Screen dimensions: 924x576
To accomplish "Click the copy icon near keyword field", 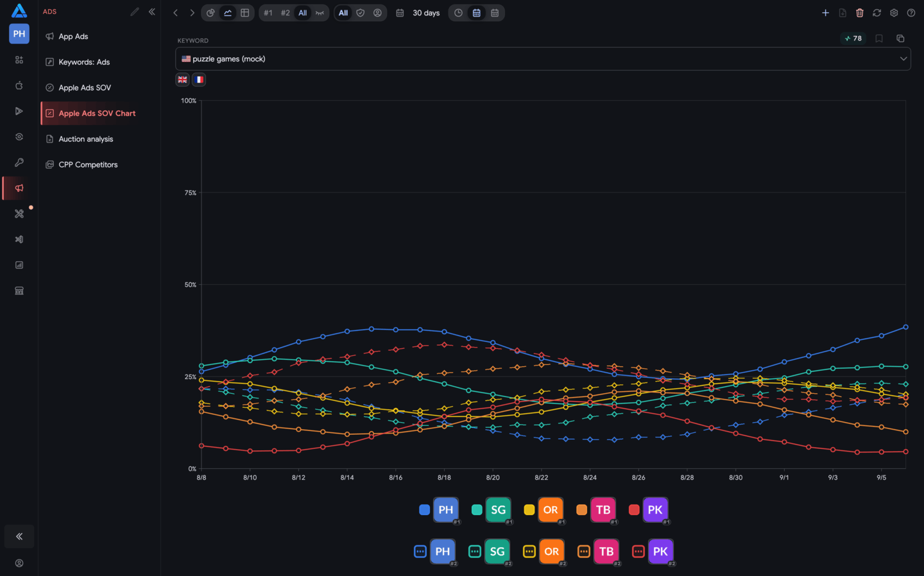I will click(900, 38).
